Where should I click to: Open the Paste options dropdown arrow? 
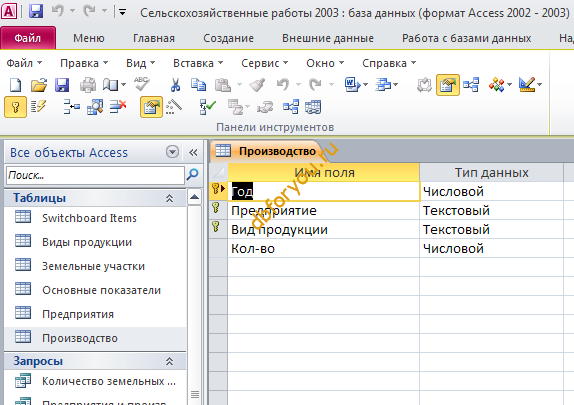tap(239, 85)
